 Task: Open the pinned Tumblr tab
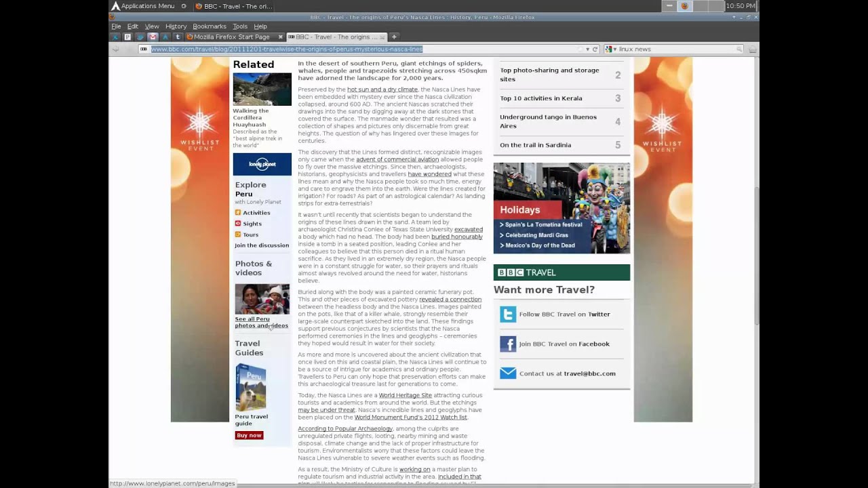178,37
